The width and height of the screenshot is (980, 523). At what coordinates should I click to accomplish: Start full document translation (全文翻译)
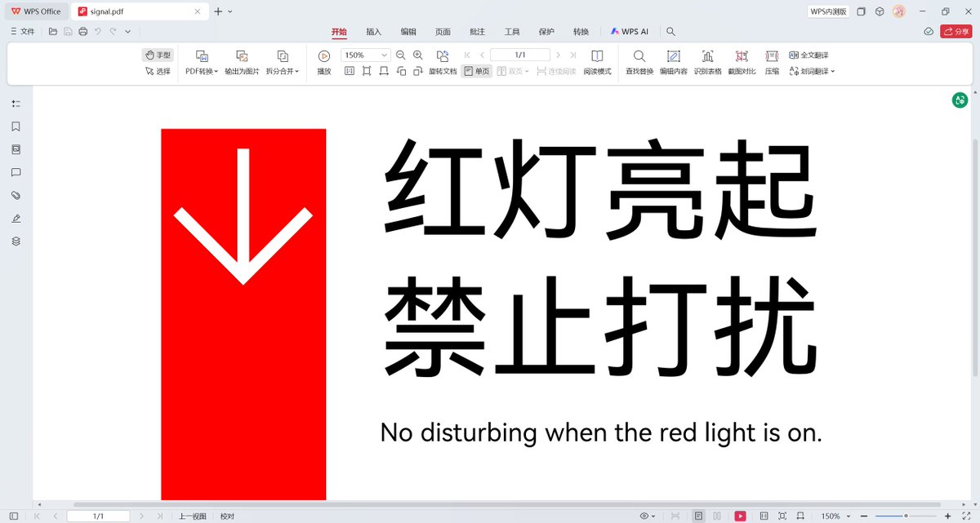(x=809, y=55)
